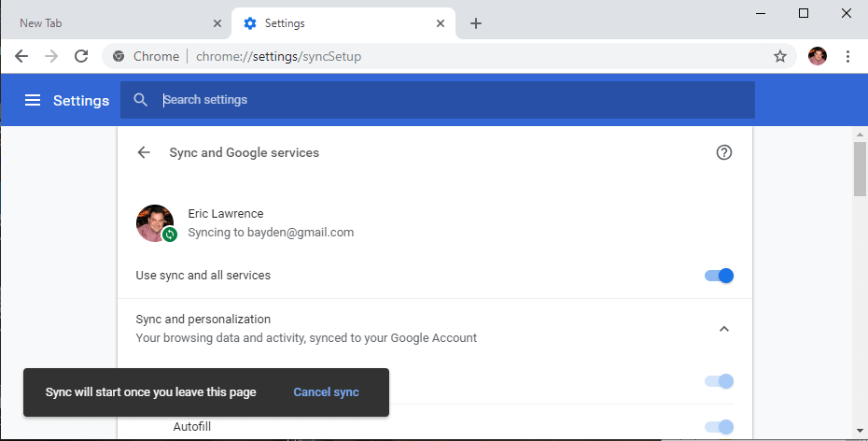The image size is (868, 441).
Task: Toggle the switch above Autofill
Action: pos(719,381)
